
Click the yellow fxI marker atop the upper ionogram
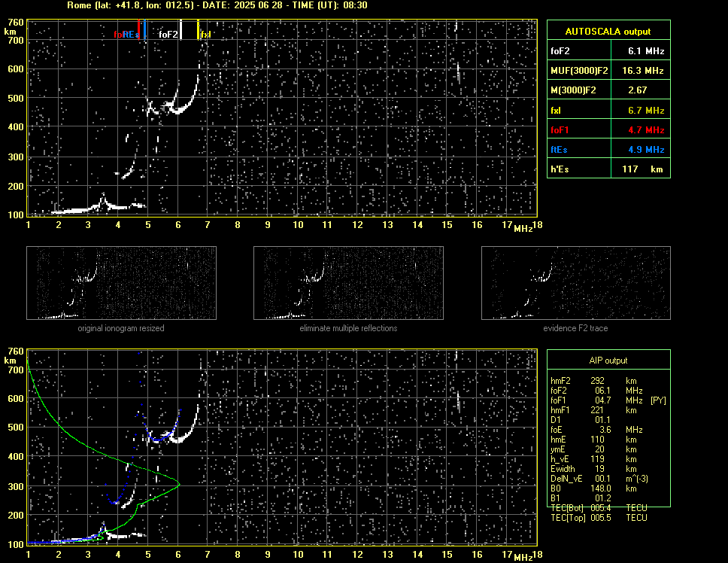tap(199, 29)
